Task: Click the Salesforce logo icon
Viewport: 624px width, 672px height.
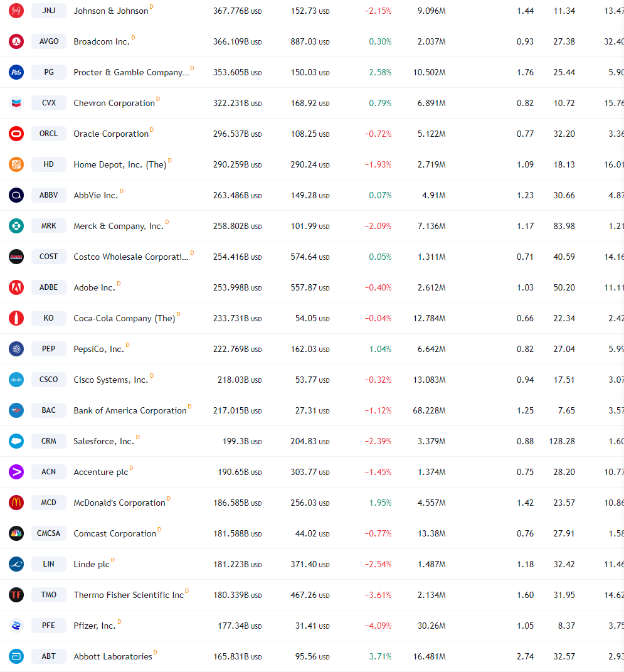Action: click(x=16, y=441)
